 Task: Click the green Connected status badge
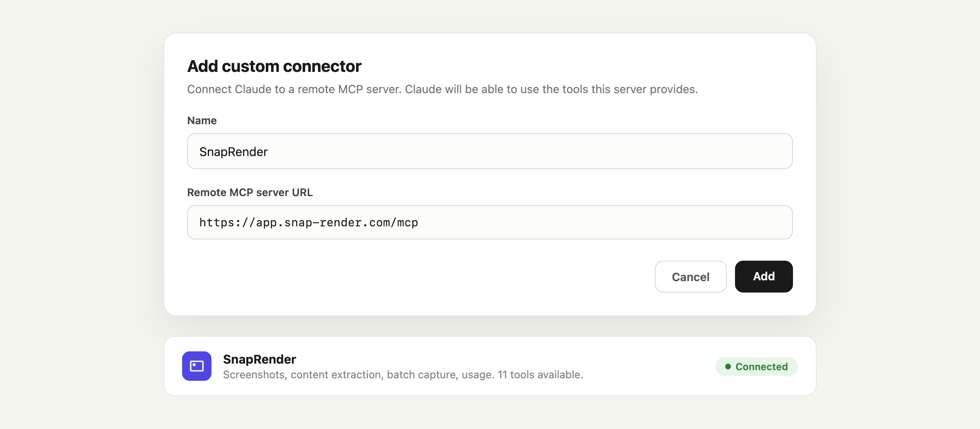point(756,366)
